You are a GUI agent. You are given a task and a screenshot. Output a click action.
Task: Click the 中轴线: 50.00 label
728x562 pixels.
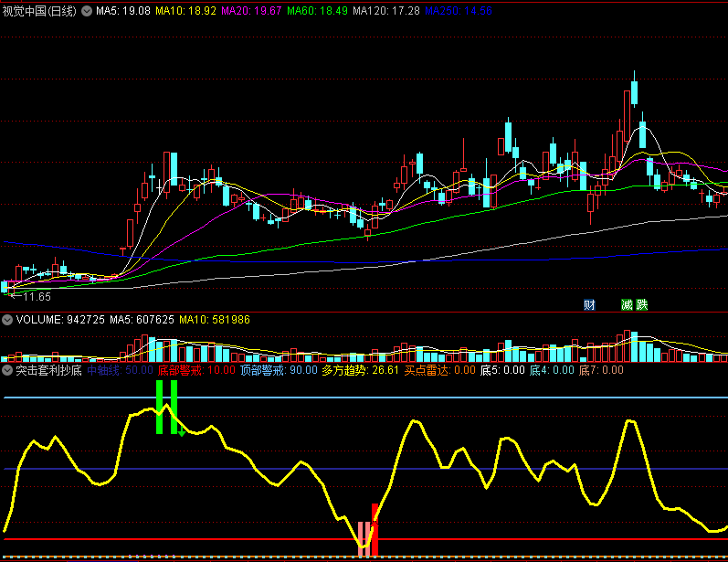(x=120, y=370)
